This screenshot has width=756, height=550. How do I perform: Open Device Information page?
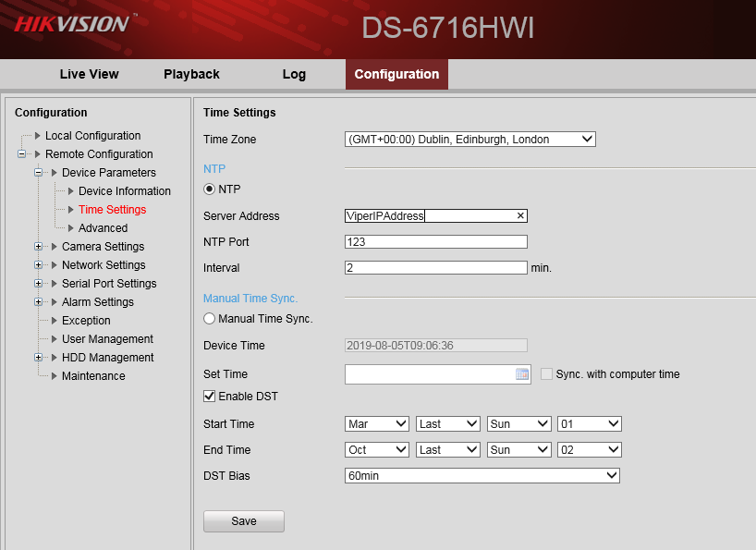pos(125,191)
